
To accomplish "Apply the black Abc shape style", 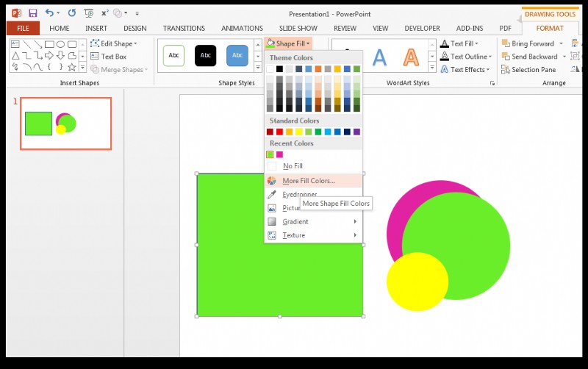I will coord(206,56).
